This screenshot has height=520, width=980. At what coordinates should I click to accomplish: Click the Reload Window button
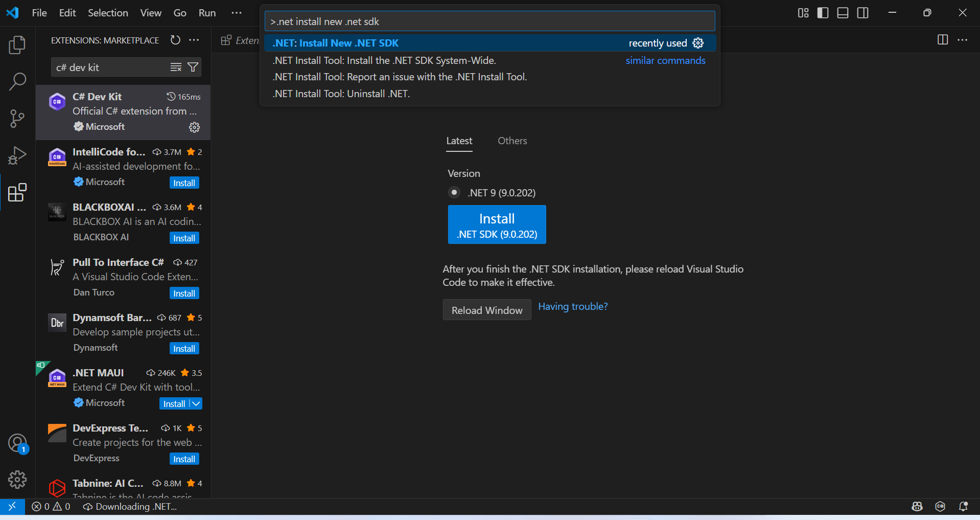click(x=487, y=310)
